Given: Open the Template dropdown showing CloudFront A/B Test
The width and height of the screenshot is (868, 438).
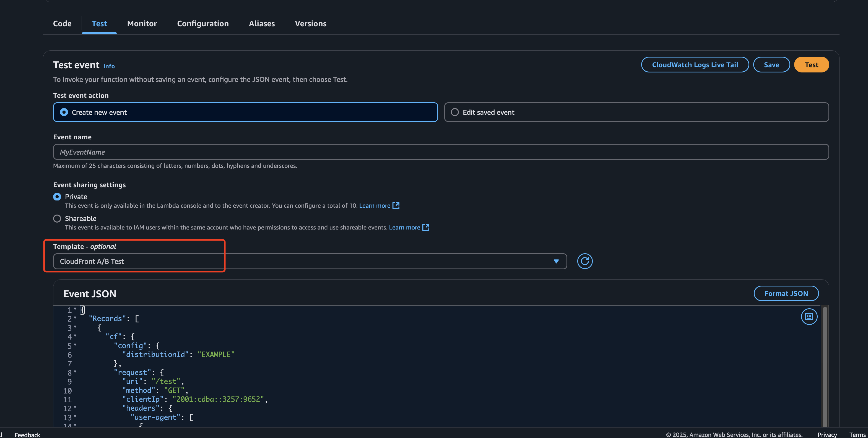Looking at the screenshot, I should click(x=310, y=261).
